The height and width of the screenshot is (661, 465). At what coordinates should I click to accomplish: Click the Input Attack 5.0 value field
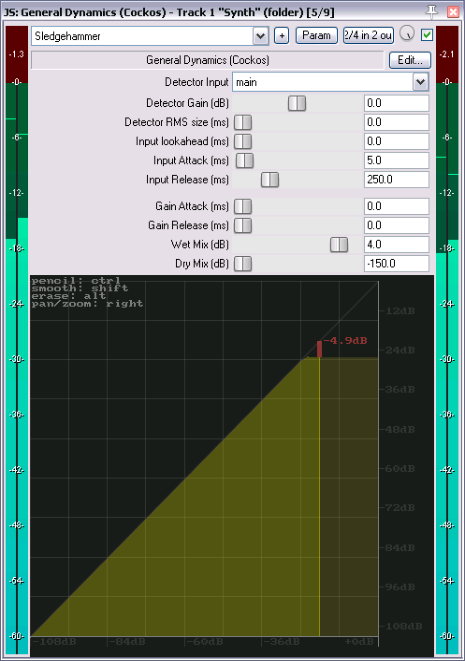click(x=396, y=160)
